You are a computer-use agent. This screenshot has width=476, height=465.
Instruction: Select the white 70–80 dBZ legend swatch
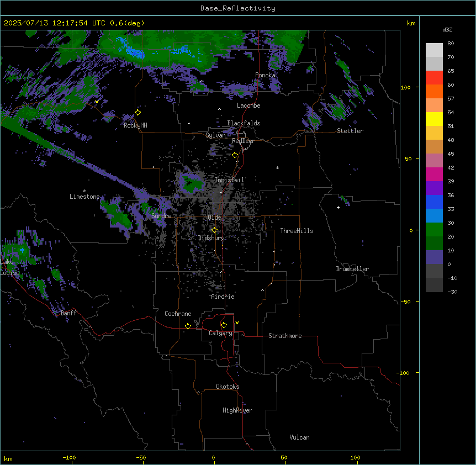(434, 50)
